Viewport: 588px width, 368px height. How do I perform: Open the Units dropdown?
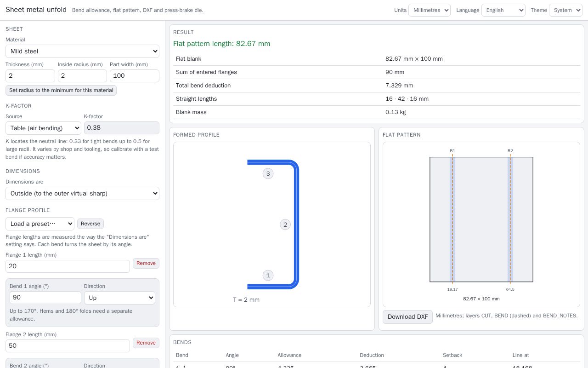(429, 10)
